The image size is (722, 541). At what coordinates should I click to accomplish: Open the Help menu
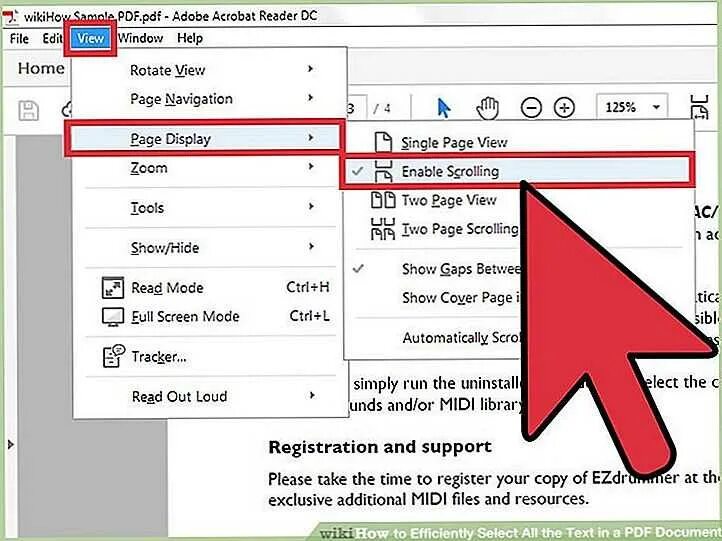(x=190, y=38)
